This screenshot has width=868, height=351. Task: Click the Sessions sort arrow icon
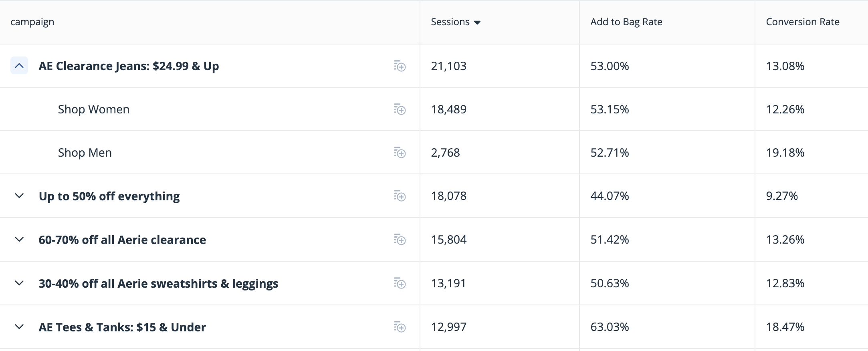click(x=477, y=22)
